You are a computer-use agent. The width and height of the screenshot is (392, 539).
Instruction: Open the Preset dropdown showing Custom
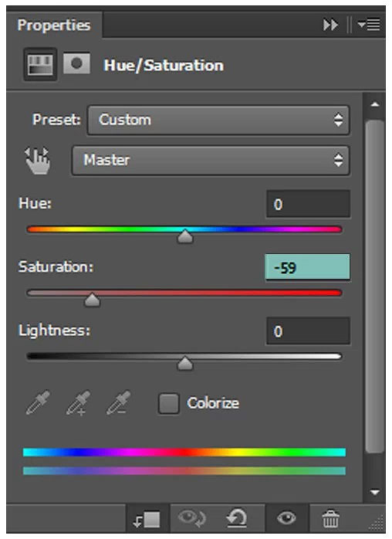218,120
